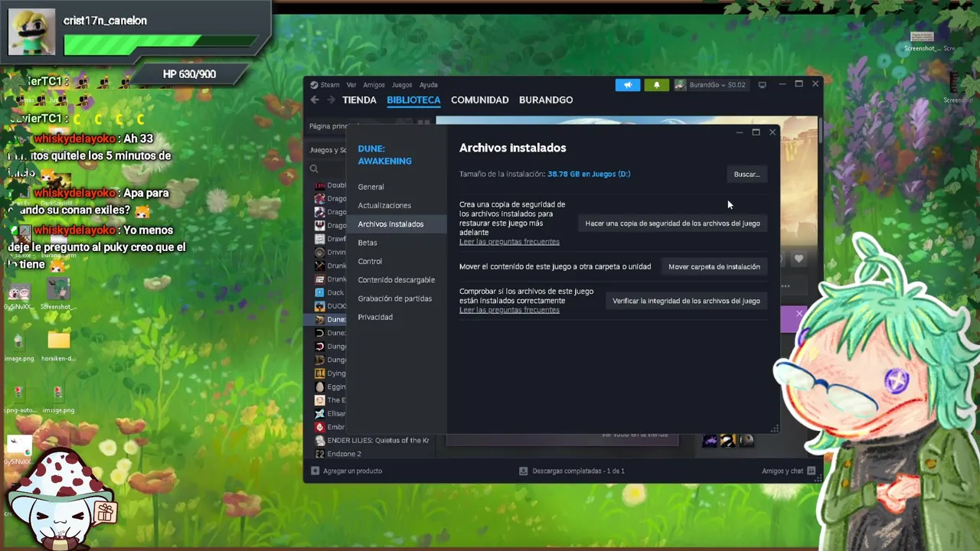Open the Amigos menu in Steam

(374, 85)
